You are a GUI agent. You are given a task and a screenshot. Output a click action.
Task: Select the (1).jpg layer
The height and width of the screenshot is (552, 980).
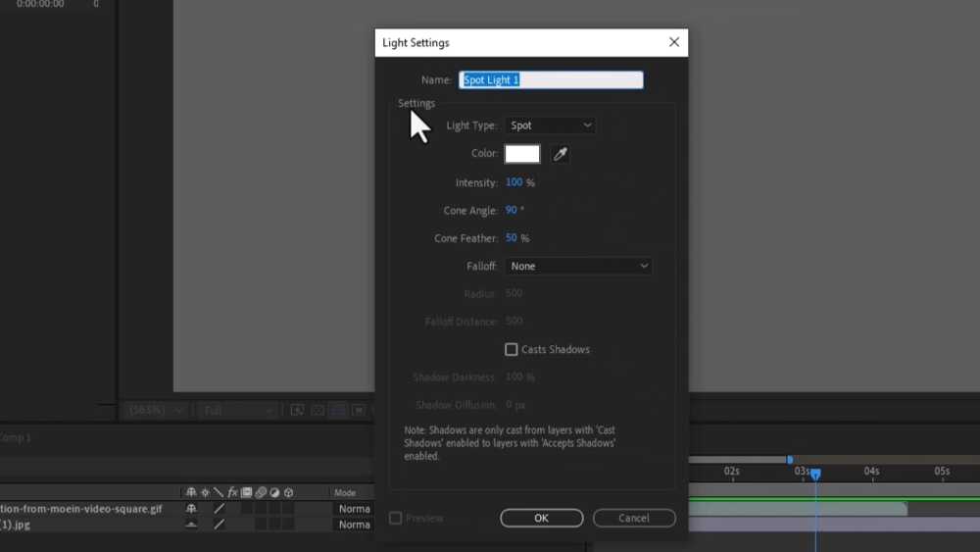point(15,526)
